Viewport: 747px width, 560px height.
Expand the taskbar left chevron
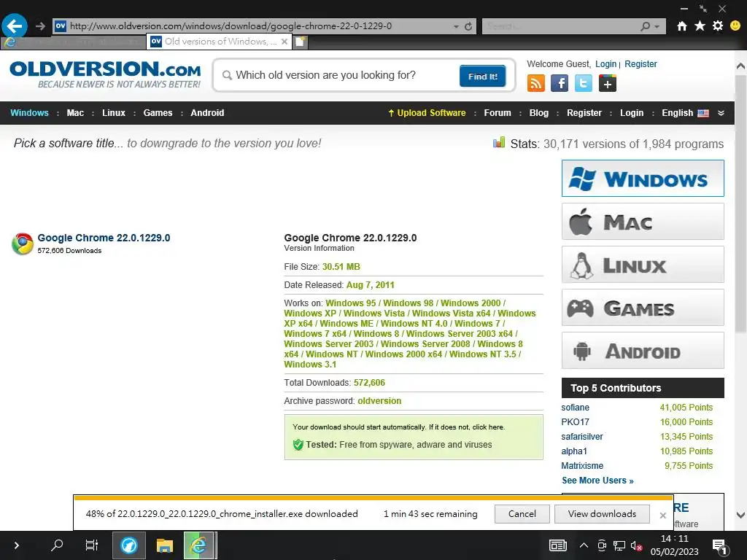(x=16, y=545)
